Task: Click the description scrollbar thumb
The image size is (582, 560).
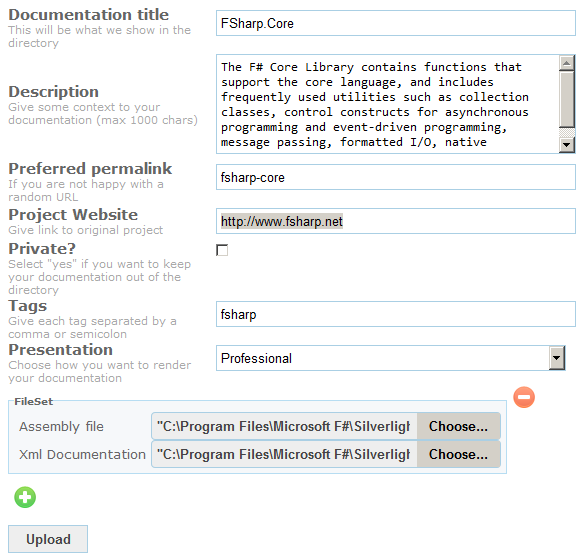Action: pos(566,99)
